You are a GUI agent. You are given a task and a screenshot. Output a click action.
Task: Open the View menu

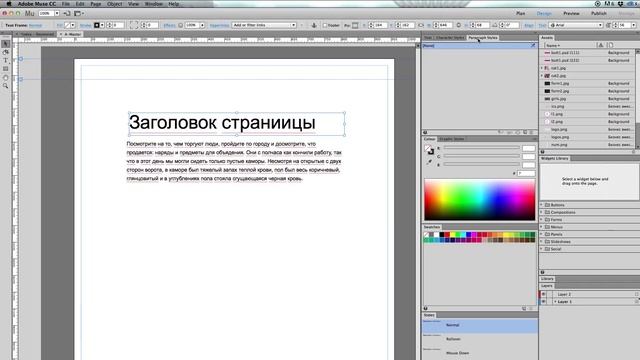pos(133,4)
